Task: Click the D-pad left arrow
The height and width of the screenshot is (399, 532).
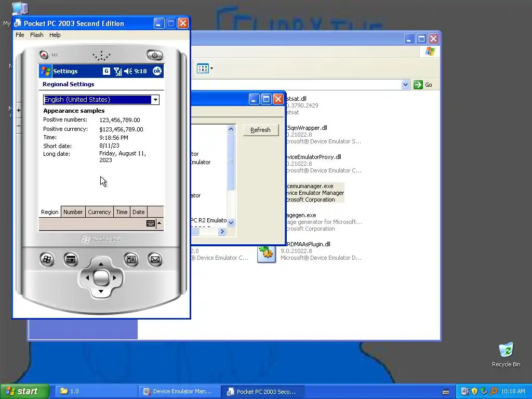Action: click(x=87, y=278)
